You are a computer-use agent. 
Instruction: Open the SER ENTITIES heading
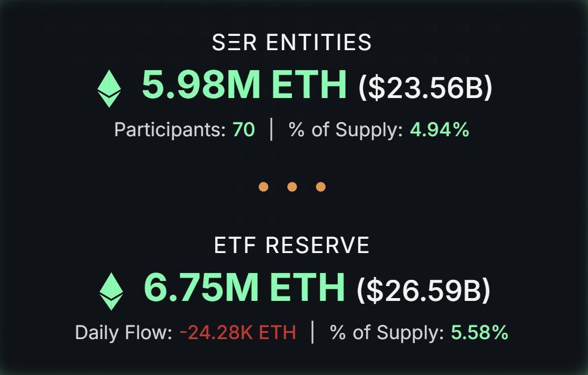tap(291, 43)
